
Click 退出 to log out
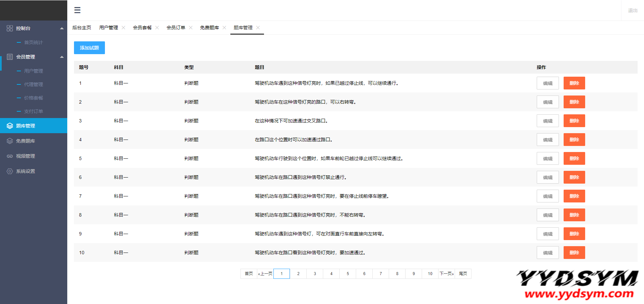[x=632, y=10]
